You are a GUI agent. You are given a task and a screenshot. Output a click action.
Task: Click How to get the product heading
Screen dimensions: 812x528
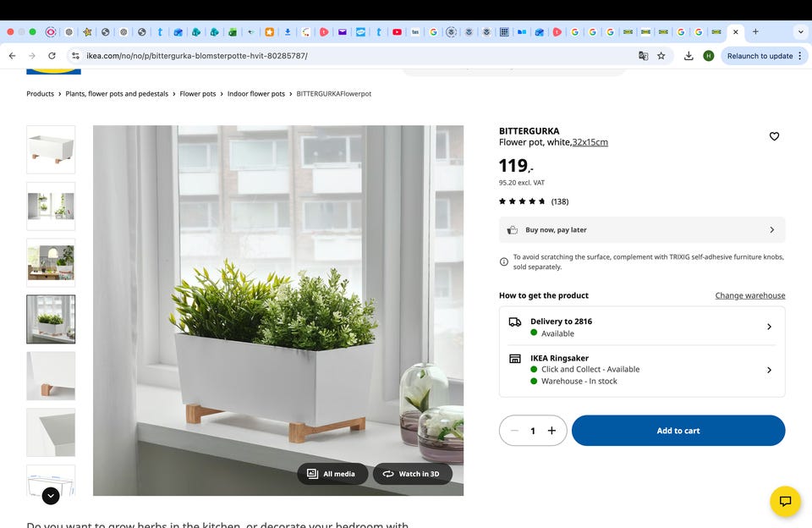[544, 295]
